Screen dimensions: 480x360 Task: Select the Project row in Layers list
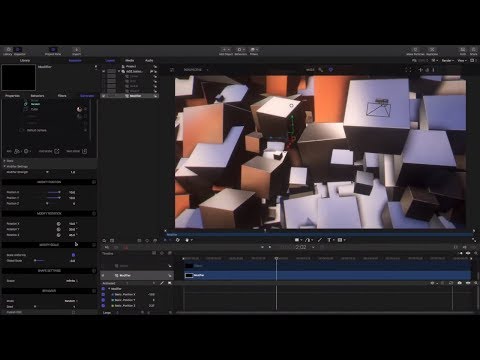pos(131,66)
